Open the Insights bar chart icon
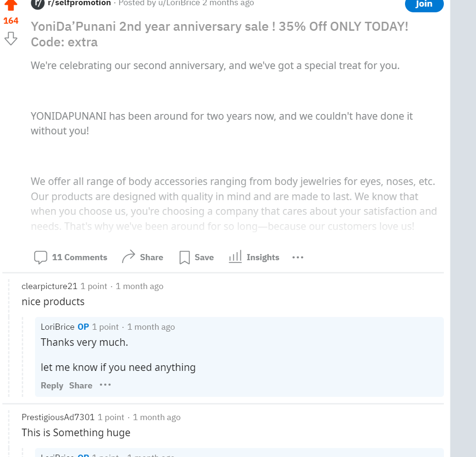The width and height of the screenshot is (476, 457). (x=235, y=257)
